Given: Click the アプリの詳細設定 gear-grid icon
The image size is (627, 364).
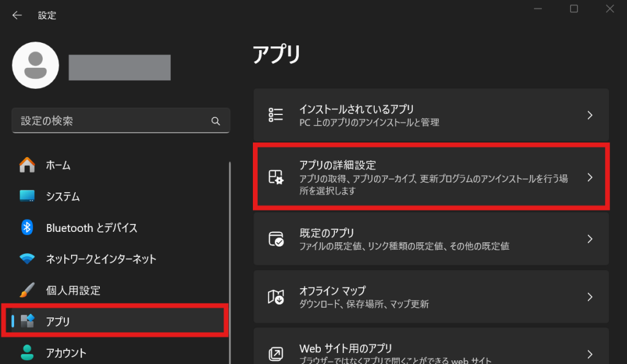Looking at the screenshot, I should [x=276, y=177].
